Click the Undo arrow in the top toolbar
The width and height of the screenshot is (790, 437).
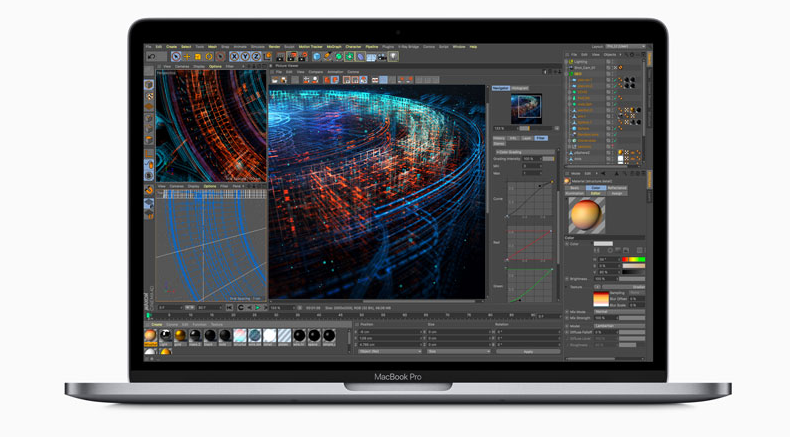point(151,57)
